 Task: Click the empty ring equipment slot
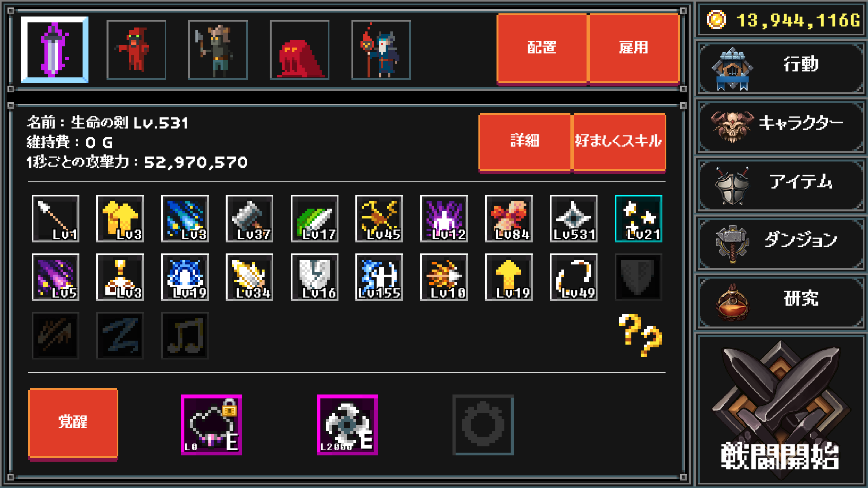pos(483,425)
